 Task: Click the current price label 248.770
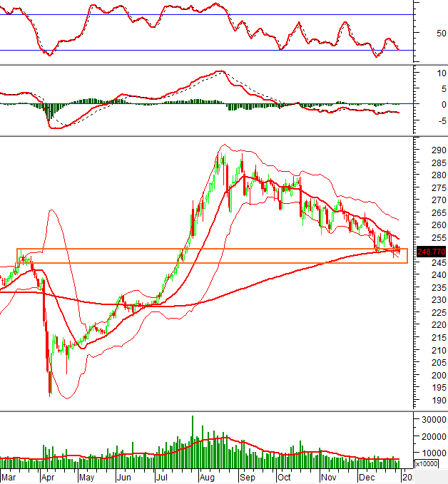tap(432, 252)
